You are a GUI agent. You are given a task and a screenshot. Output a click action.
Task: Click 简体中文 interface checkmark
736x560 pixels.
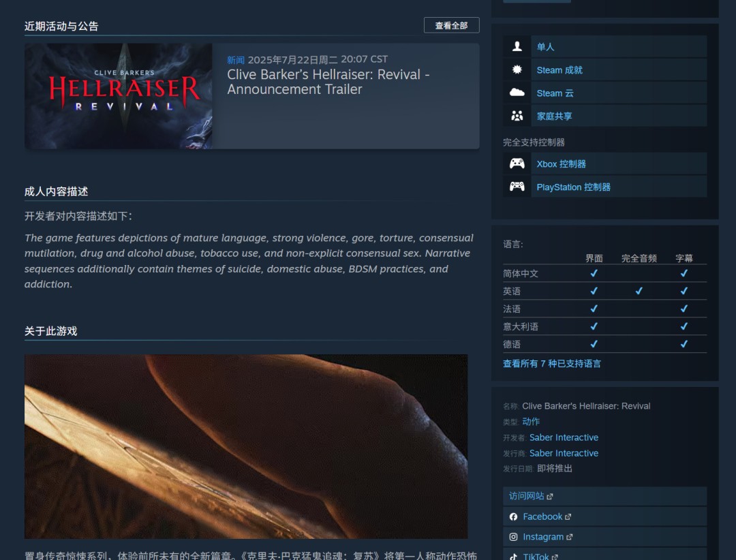(594, 273)
